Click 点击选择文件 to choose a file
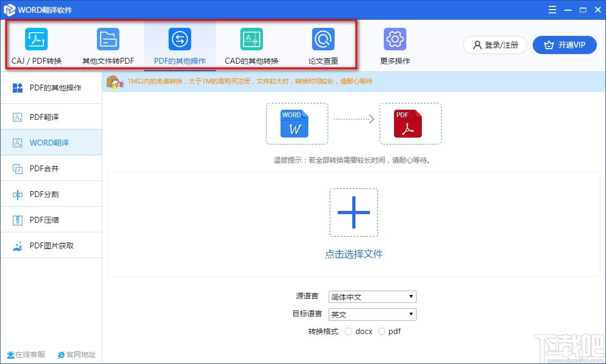The image size is (606, 364). 354,254
